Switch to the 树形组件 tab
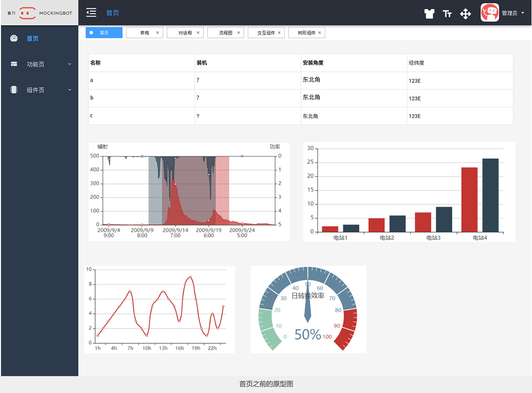Image resolution: width=532 pixels, height=393 pixels. 307,33
